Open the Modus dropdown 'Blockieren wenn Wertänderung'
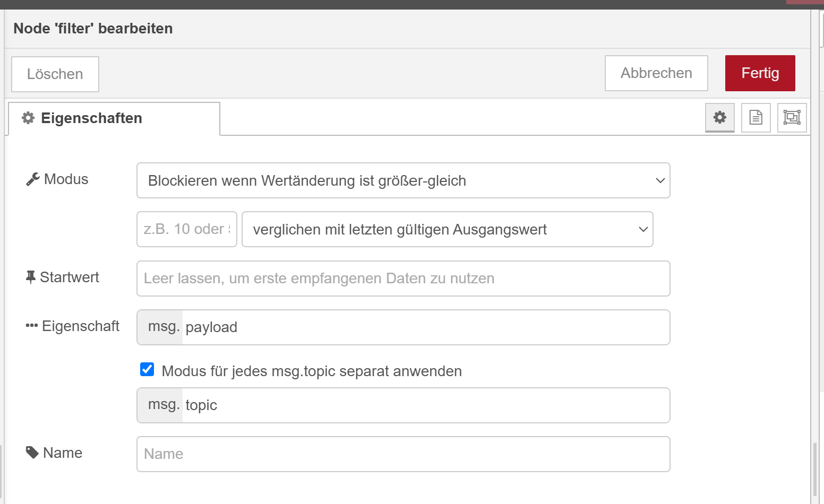Screen dimensions: 824x504 click(404, 180)
